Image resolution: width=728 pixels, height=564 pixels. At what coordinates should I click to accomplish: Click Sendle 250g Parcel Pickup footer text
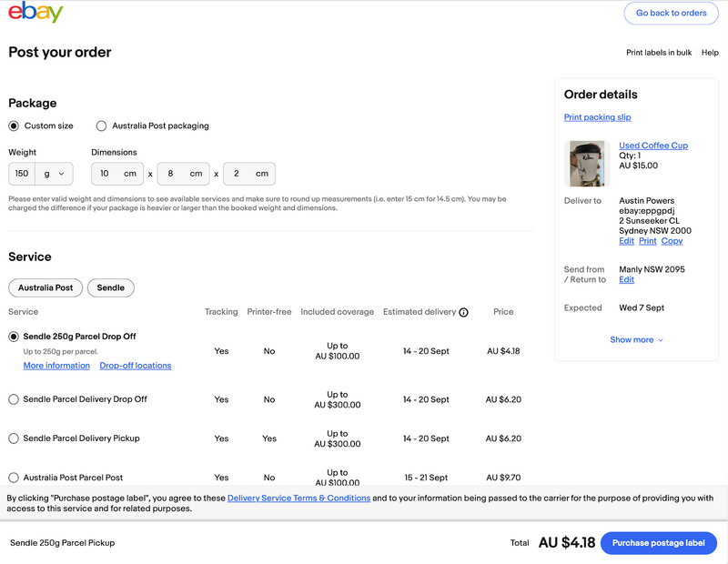tap(62, 543)
